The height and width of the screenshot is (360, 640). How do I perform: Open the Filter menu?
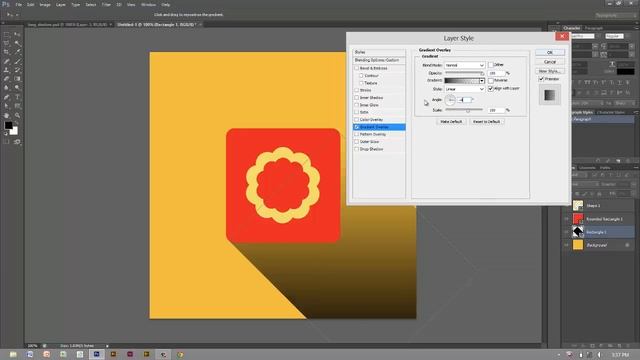(106, 4)
